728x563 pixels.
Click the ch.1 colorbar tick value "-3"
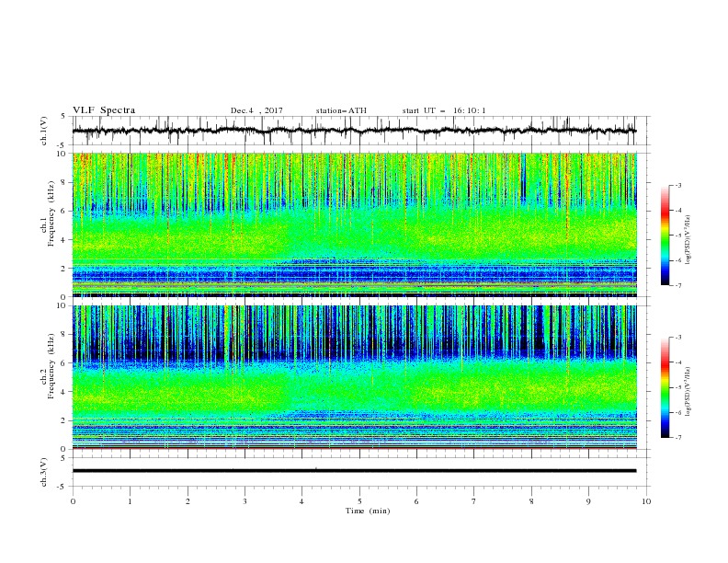[678, 185]
